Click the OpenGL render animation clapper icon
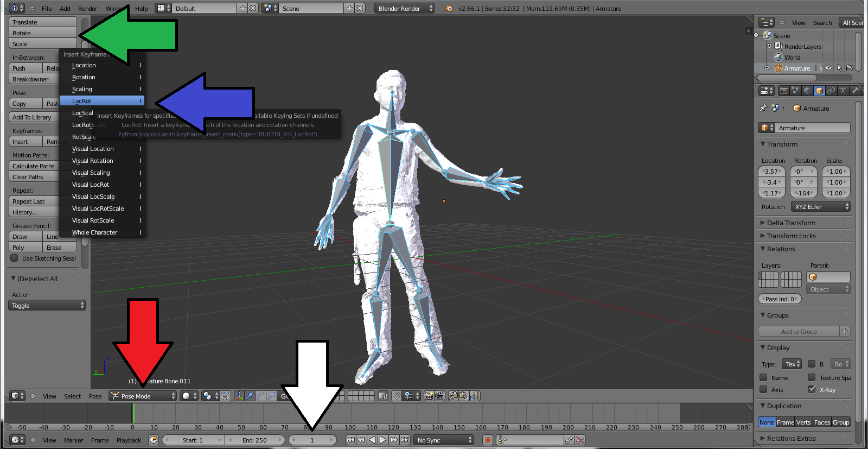 click(439, 396)
